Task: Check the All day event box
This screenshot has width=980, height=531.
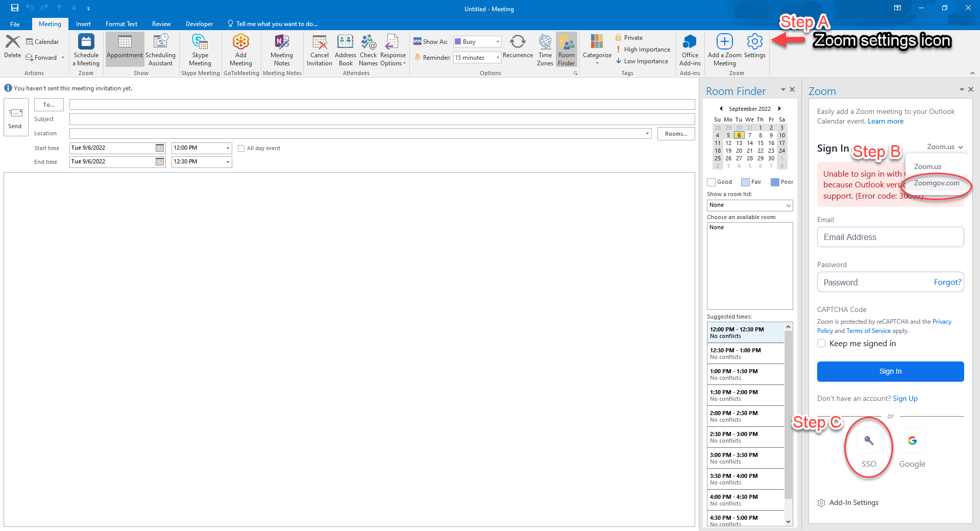Action: [x=241, y=149]
